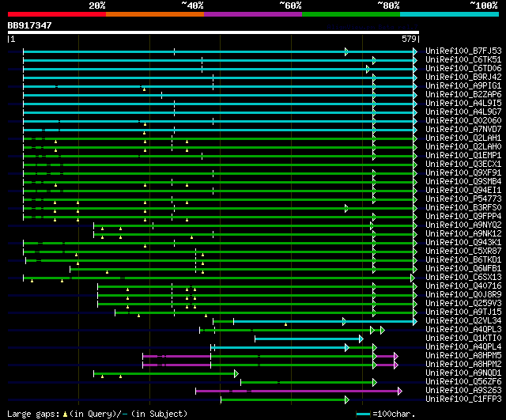
Task: Click the cyan alignment bar for B7FJ53
Action: [220, 51]
